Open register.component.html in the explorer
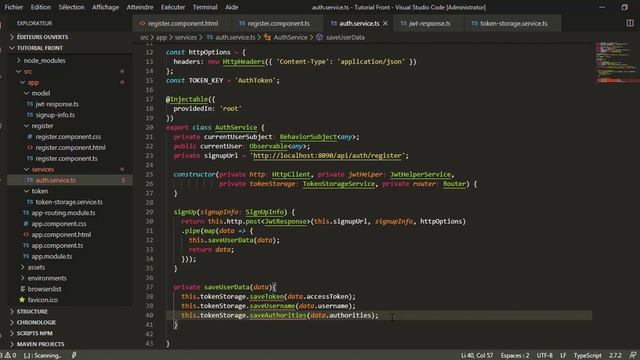Image resolution: width=640 pixels, height=360 pixels. 70,147
